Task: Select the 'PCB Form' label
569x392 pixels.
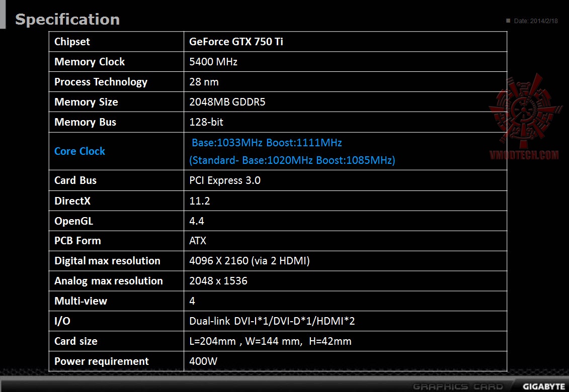Action: [x=77, y=241]
